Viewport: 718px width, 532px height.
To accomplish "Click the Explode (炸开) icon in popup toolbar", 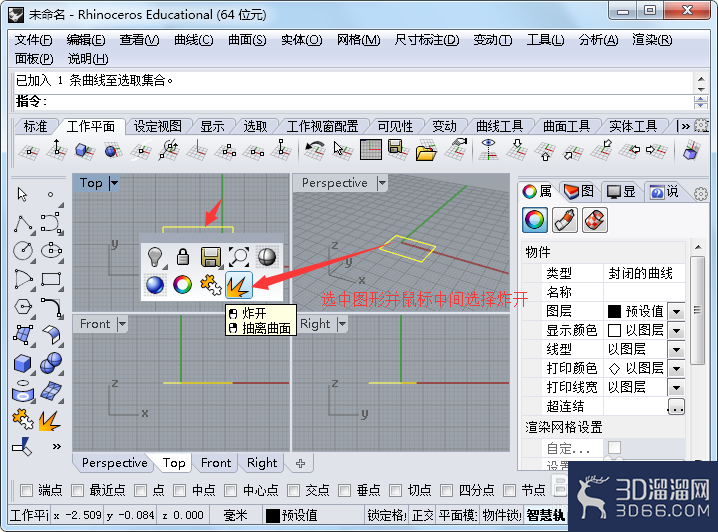I will (239, 285).
